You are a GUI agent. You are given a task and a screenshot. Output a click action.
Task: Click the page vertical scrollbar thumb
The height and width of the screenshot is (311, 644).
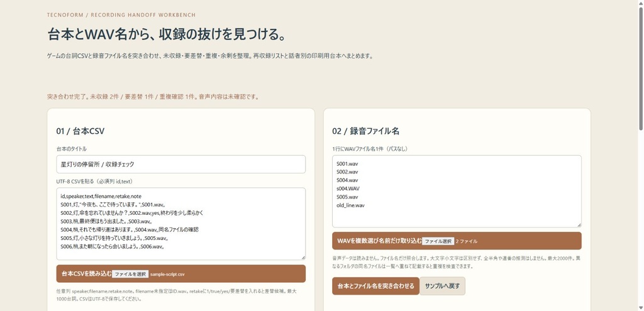[640, 69]
